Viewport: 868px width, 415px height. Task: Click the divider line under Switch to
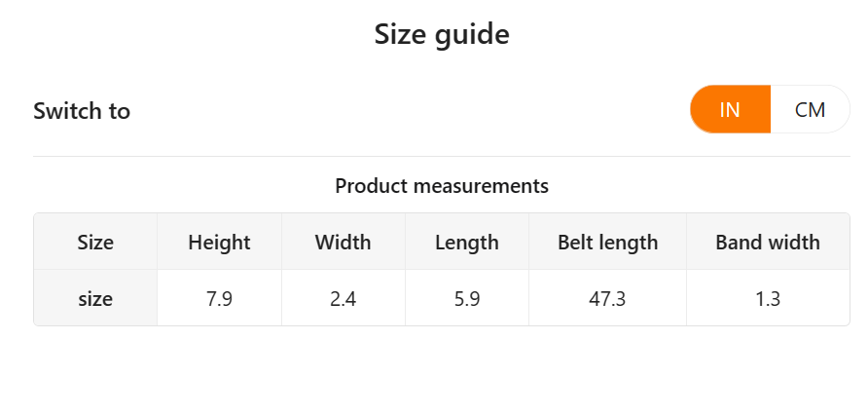click(x=442, y=156)
